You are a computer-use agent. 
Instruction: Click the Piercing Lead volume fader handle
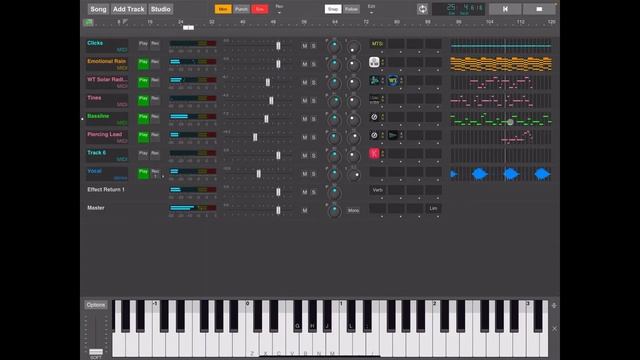(x=255, y=137)
